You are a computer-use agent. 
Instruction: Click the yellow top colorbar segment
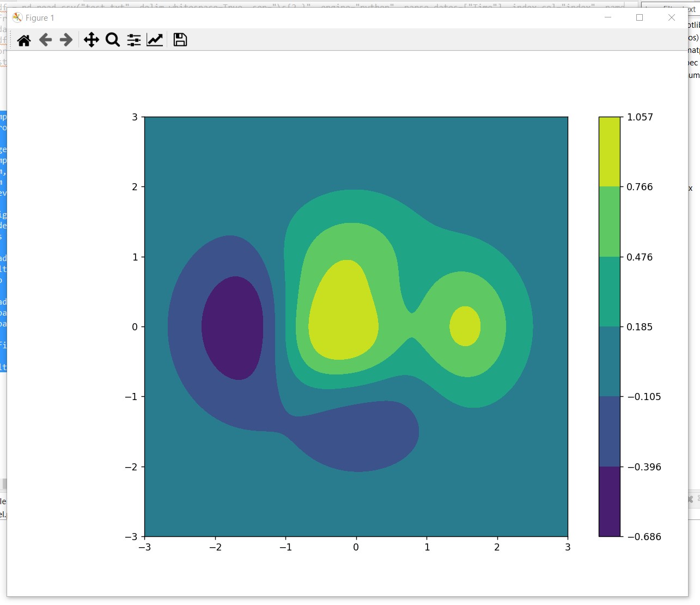pos(610,152)
